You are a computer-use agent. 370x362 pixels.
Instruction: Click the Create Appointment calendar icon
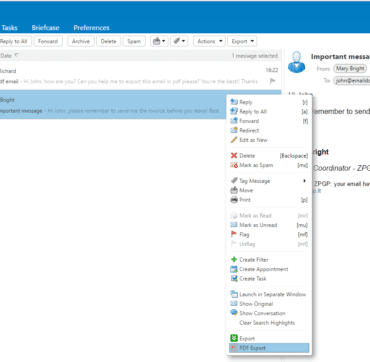point(234,269)
